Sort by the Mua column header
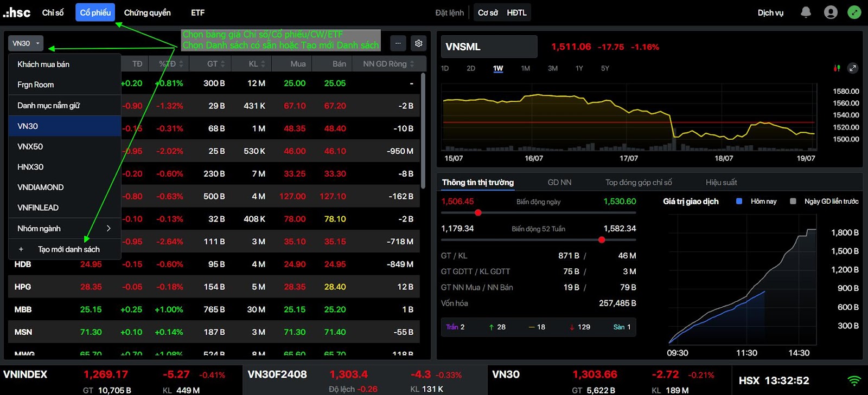This screenshot has width=868, height=395. tap(298, 64)
